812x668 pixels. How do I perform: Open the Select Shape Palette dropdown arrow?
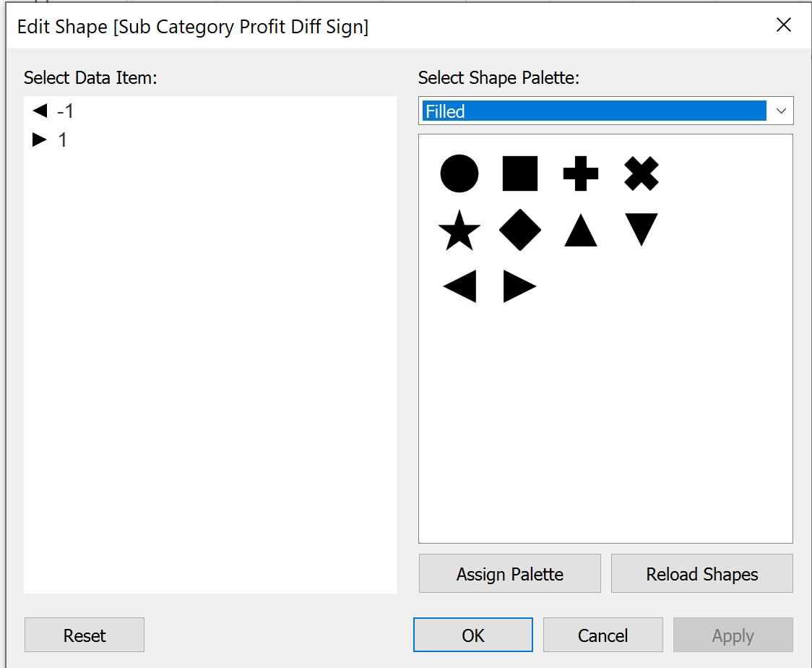(780, 111)
